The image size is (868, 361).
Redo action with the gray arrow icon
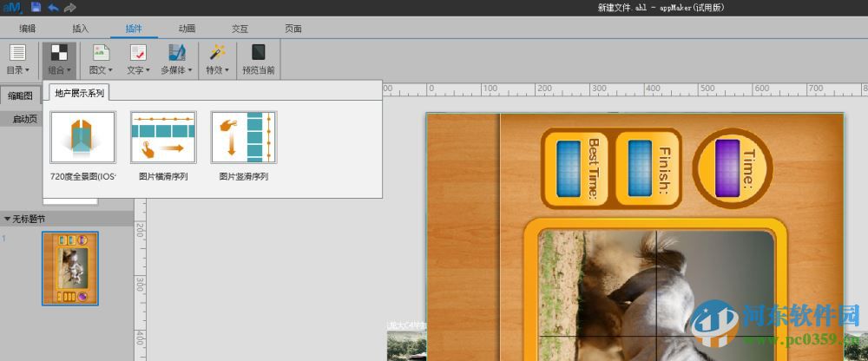(x=69, y=8)
